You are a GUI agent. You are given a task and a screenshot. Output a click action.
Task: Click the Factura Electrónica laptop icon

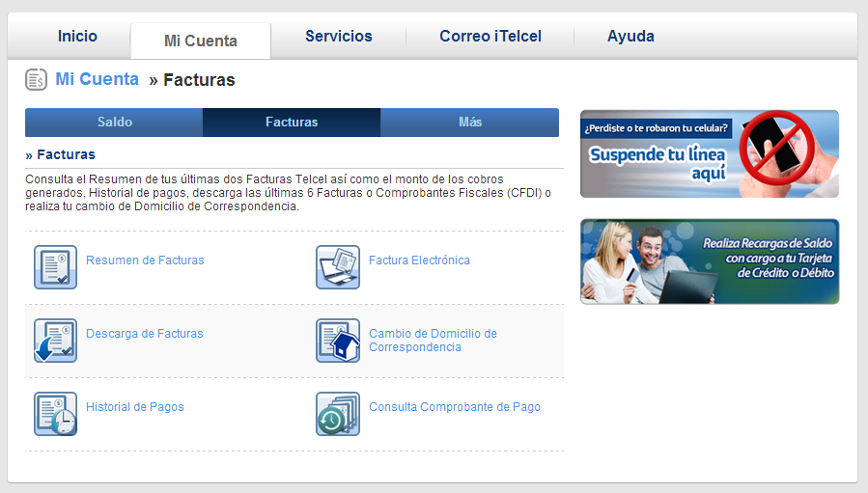[337, 267]
